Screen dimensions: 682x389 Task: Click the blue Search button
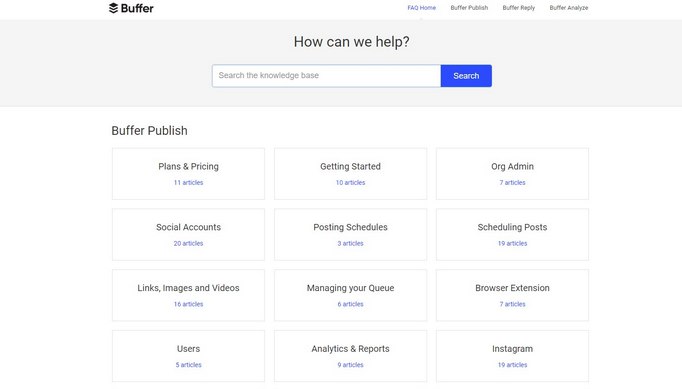coord(466,76)
